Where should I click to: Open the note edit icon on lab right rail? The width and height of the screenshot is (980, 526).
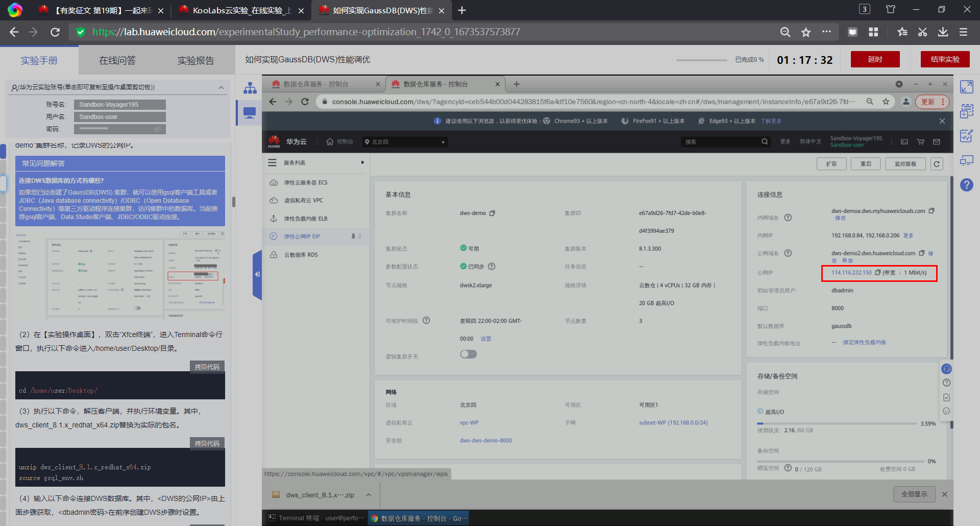[x=966, y=136]
